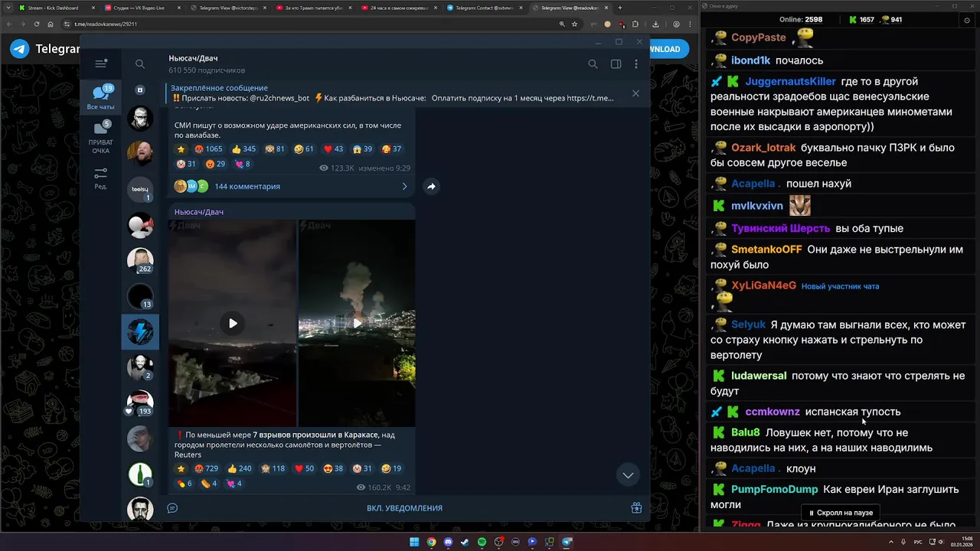Open the teelsy chat avatar
This screenshot has height=551, width=980.
tap(140, 189)
